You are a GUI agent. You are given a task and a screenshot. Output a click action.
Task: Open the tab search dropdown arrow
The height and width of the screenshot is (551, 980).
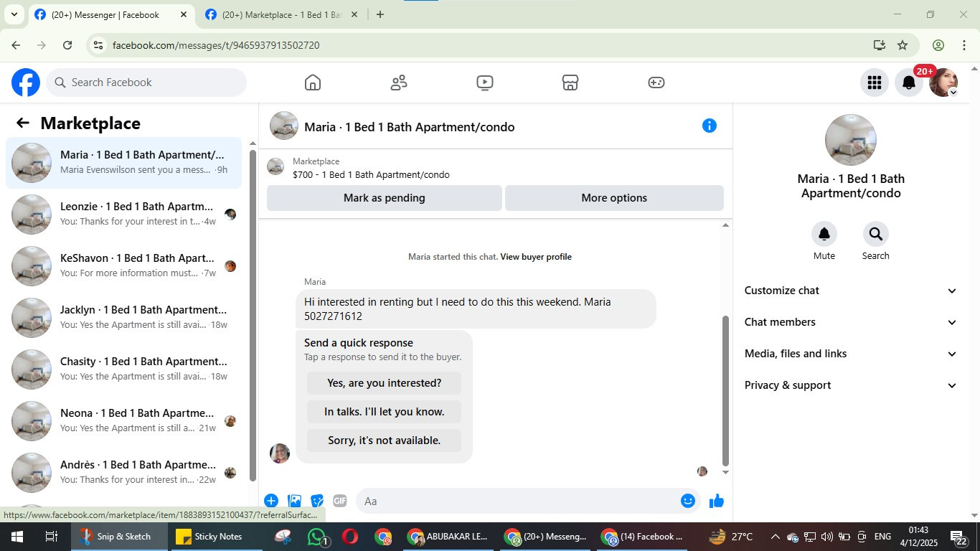(x=14, y=14)
